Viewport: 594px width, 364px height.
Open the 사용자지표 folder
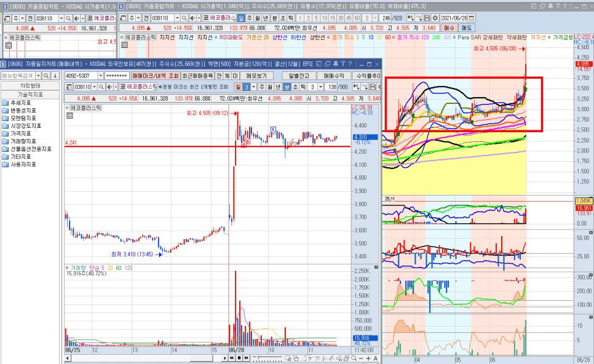[x=19, y=164]
